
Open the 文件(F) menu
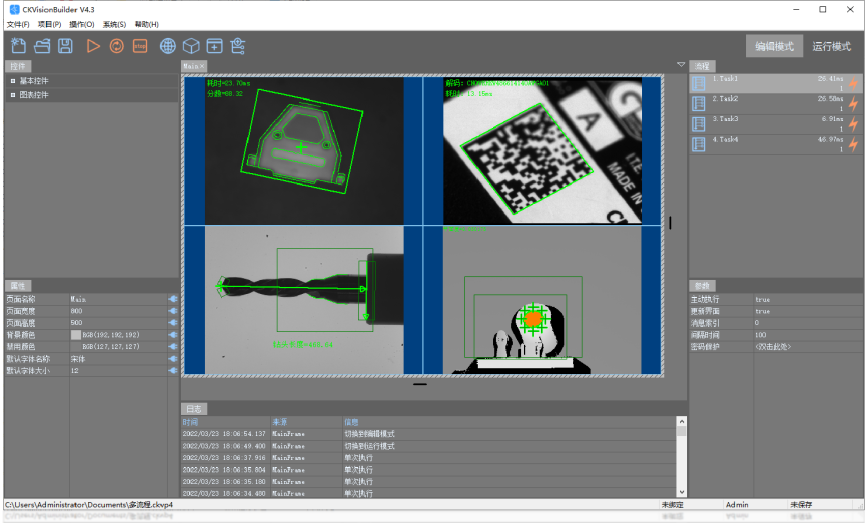coord(18,24)
